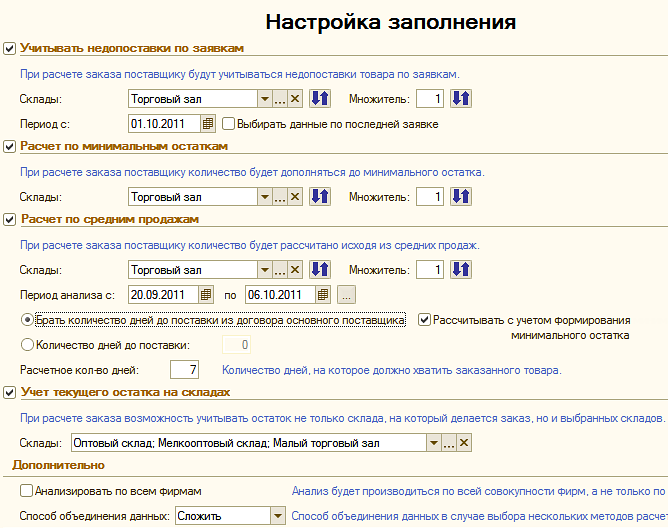Click Множитель field in Минимальным остаткам section
Image resolution: width=668 pixels, height=528 pixels.
[430, 197]
